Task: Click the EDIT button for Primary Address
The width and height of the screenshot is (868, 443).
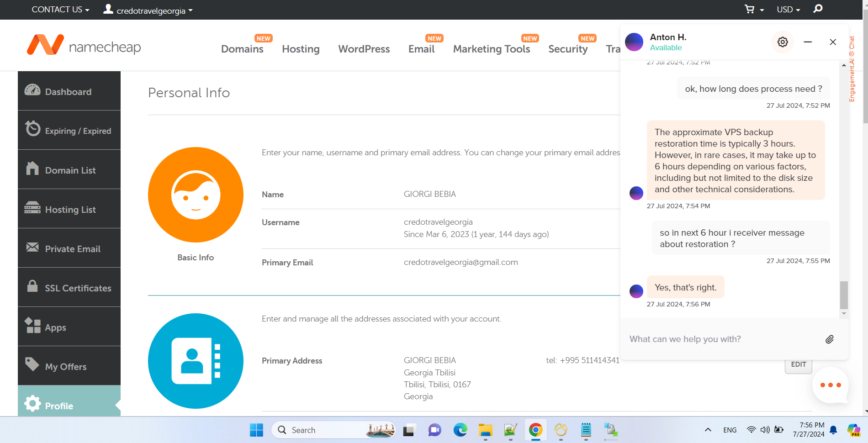Action: pos(798,365)
